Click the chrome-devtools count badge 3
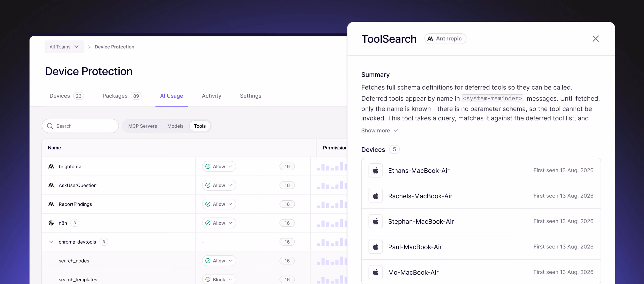Image resolution: width=644 pixels, height=284 pixels. click(x=104, y=242)
